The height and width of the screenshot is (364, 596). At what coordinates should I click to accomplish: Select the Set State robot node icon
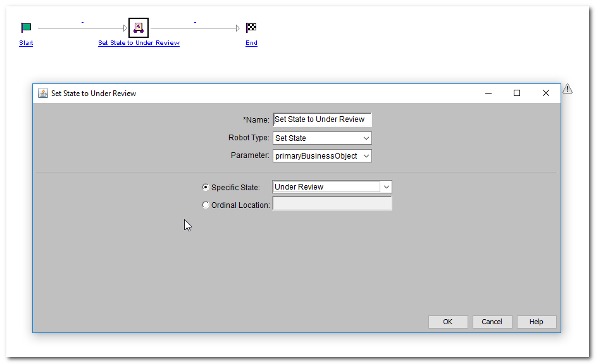click(x=139, y=28)
